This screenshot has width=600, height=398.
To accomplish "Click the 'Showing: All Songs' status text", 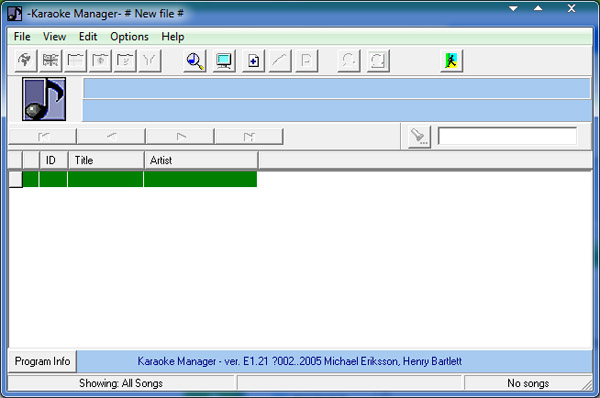I will (121, 383).
